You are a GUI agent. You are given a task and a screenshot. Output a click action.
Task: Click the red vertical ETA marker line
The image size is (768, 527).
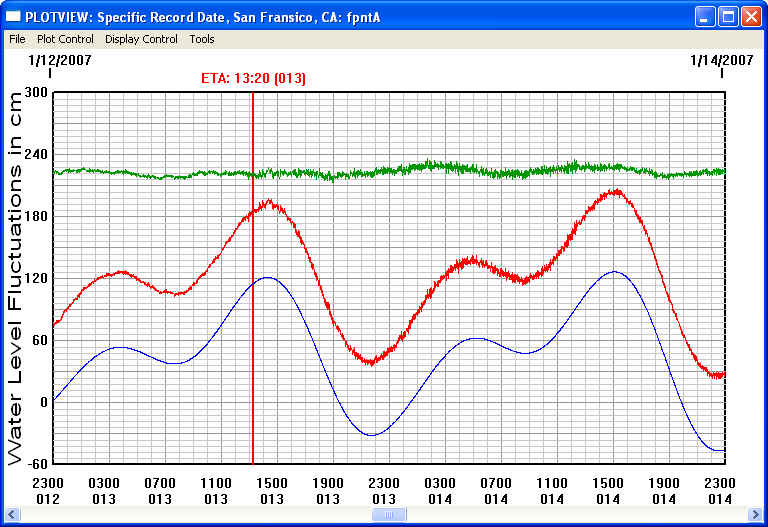click(253, 278)
